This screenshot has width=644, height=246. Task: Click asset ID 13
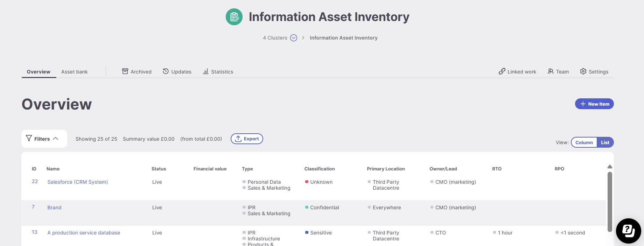[35, 232]
